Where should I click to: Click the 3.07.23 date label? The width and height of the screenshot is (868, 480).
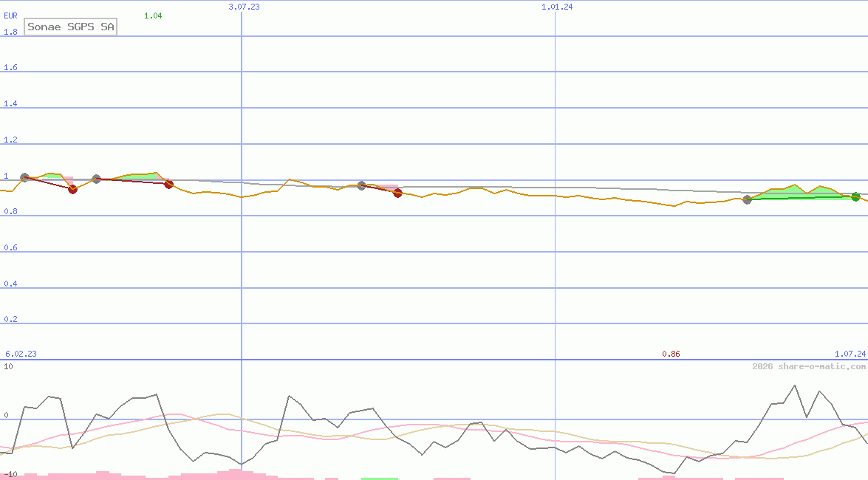pos(244,7)
